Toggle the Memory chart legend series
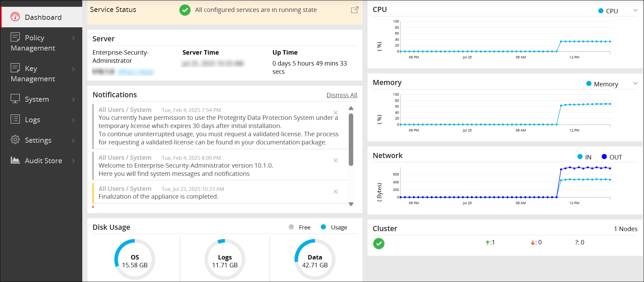 [602, 84]
